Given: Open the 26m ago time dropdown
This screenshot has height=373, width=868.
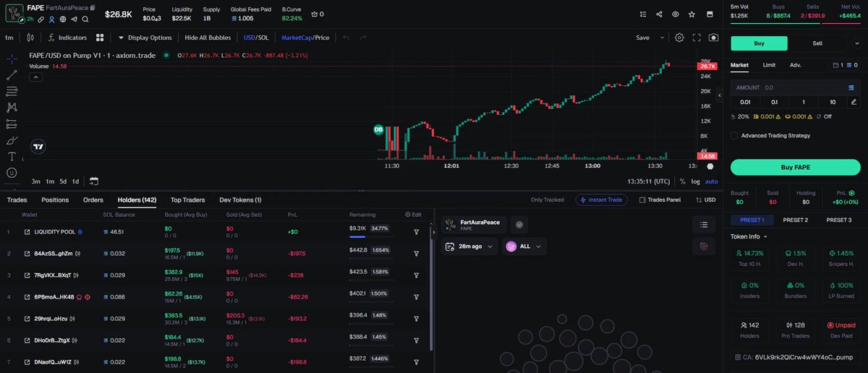Looking at the screenshot, I should pyautogui.click(x=469, y=246).
